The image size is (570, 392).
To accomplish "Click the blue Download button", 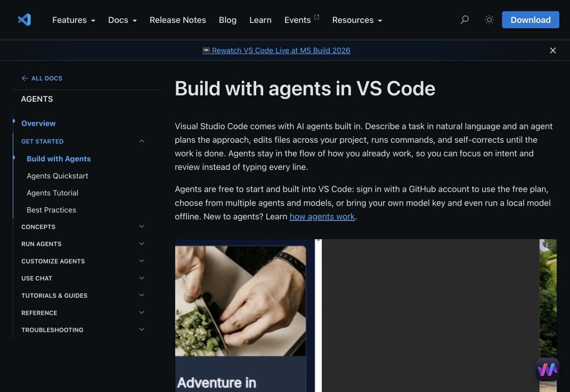I will (531, 20).
